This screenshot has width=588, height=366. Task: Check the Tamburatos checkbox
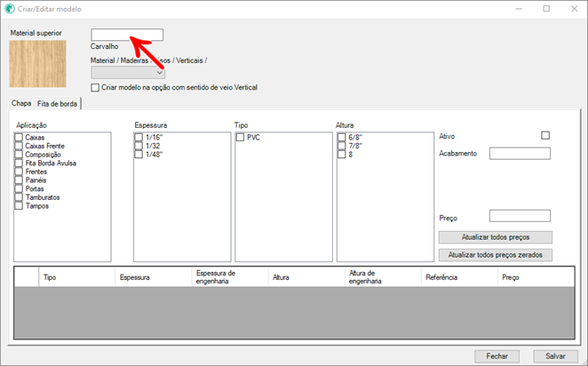click(19, 197)
